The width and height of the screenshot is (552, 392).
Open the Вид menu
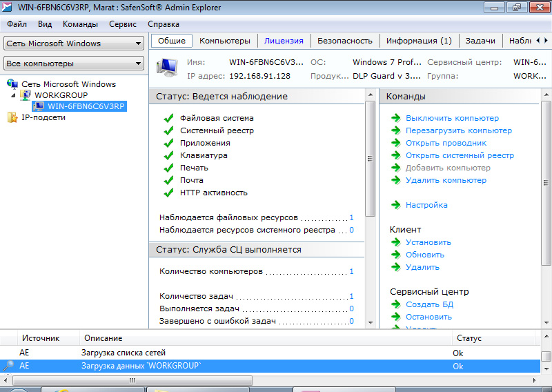(x=45, y=24)
